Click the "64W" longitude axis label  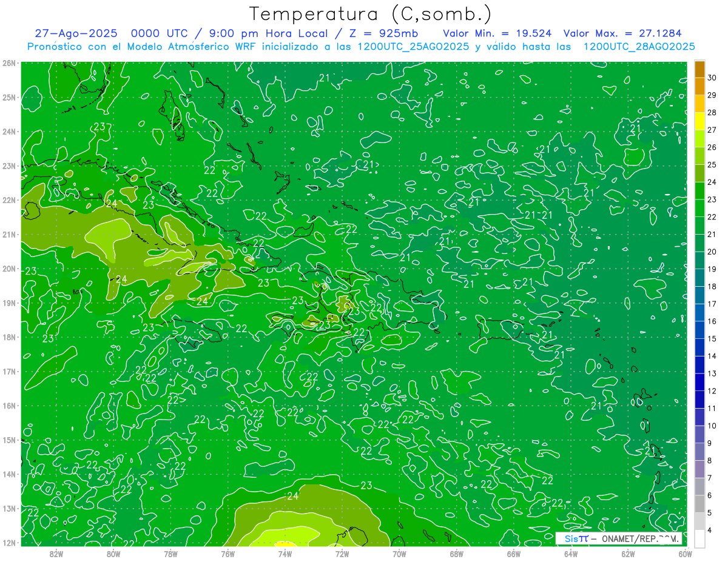point(571,554)
